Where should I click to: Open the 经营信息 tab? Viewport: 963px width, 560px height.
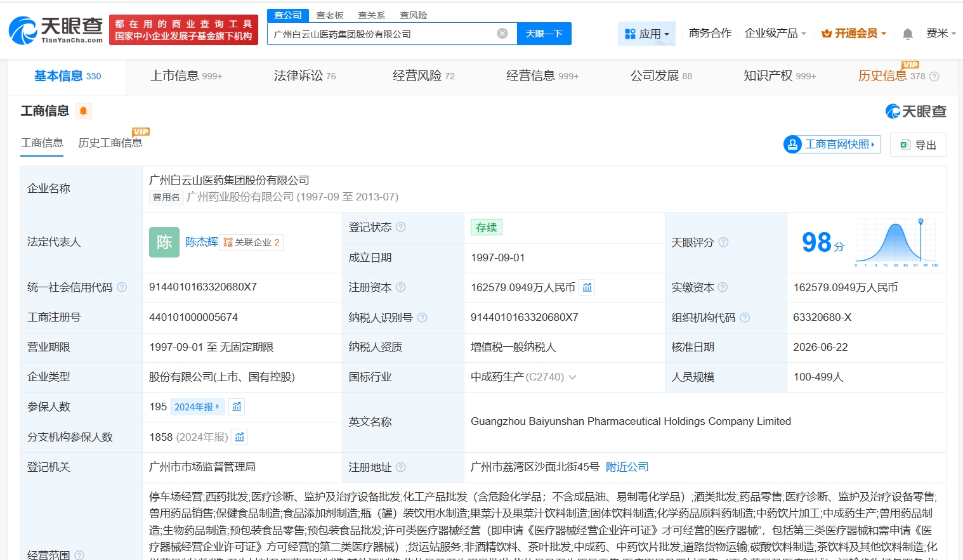(x=542, y=76)
